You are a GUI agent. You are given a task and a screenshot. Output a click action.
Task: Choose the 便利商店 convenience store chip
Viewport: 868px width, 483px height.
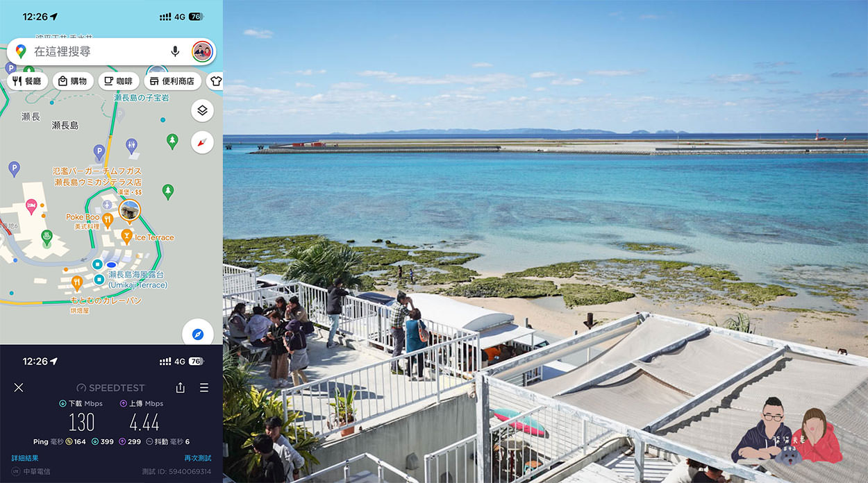tap(172, 81)
